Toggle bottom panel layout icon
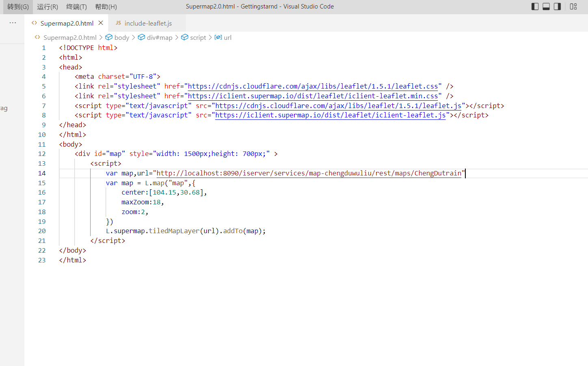 (546, 6)
